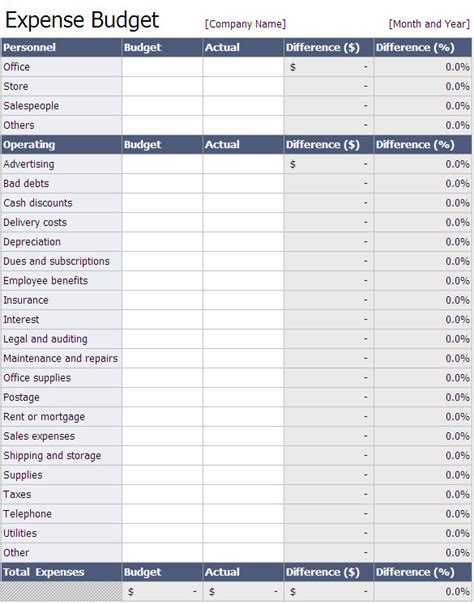Click the Budget cell for Advertising
Screen dimensions: 474x604
(x=162, y=164)
